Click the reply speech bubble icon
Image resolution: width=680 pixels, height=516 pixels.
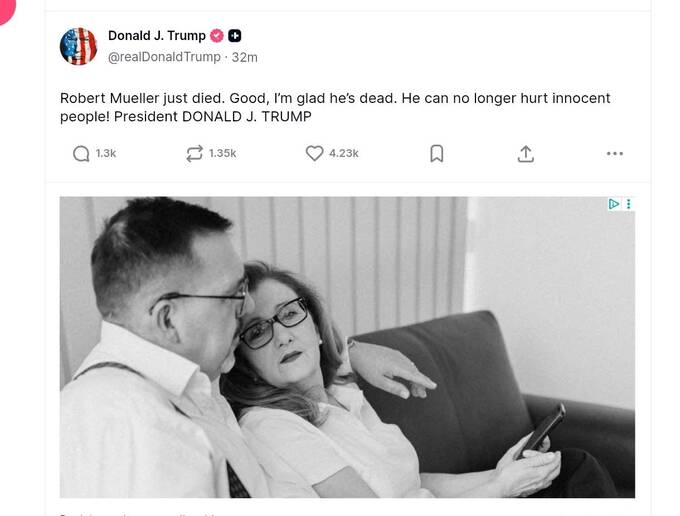(x=81, y=153)
